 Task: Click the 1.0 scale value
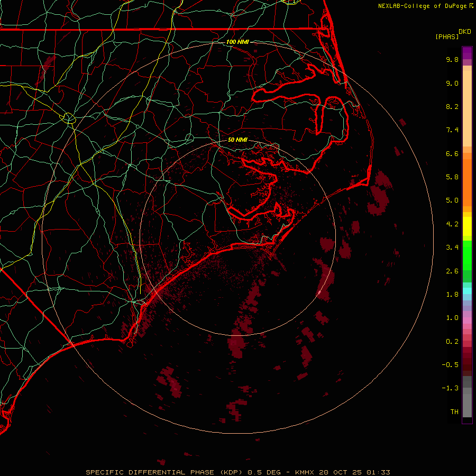[452, 318]
